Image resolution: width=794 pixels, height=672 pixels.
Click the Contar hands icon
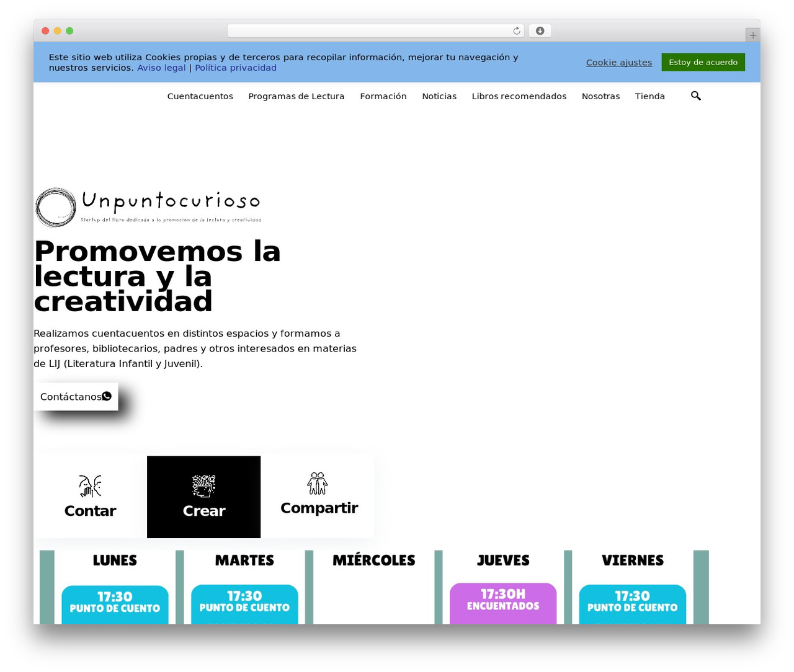pos(90,486)
